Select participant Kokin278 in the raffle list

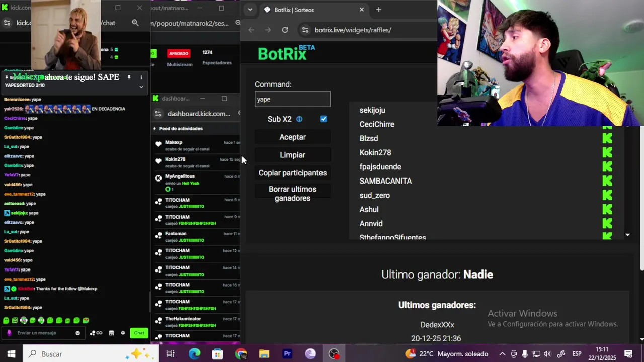(375, 152)
